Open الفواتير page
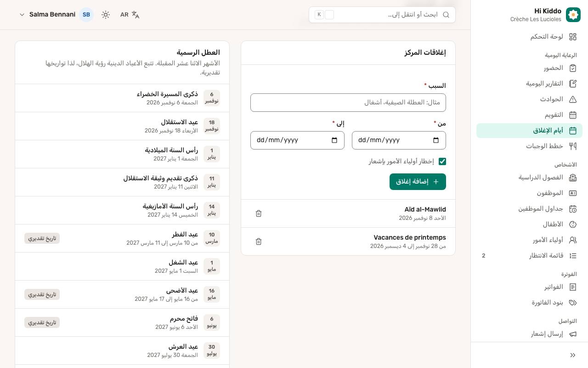This screenshot has width=588, height=368. coord(529,287)
